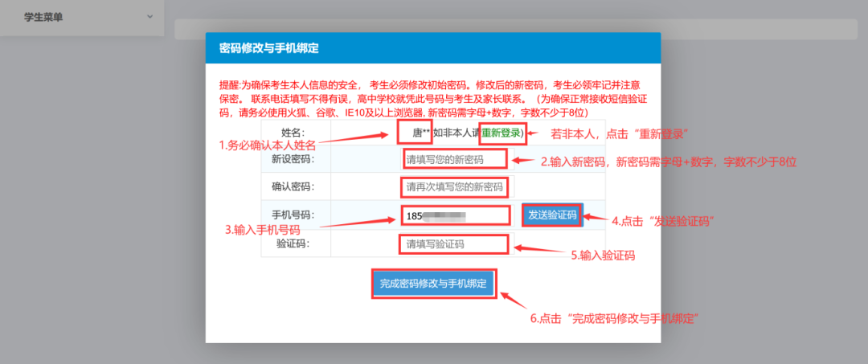The height and width of the screenshot is (364, 868).
Task: Click the 确认密码 row label
Action: point(293,187)
